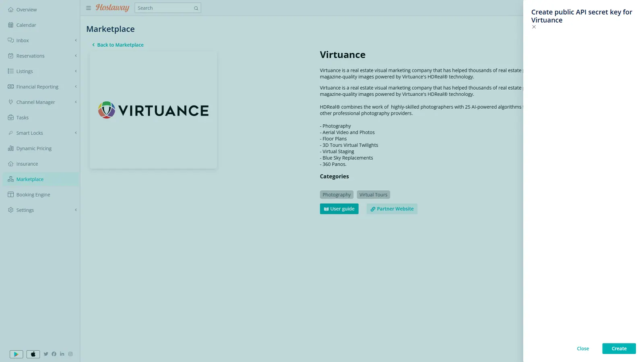This screenshot has height=362, width=644.
Task: Open the Partner Website link
Action: tap(392, 209)
